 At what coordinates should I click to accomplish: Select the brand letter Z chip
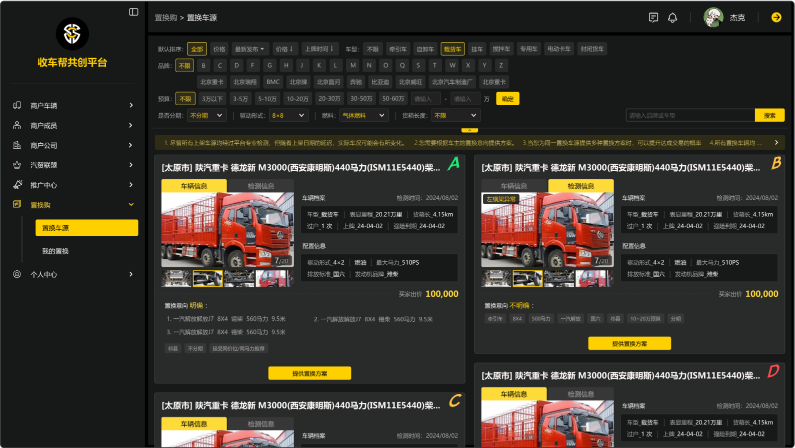(501, 65)
